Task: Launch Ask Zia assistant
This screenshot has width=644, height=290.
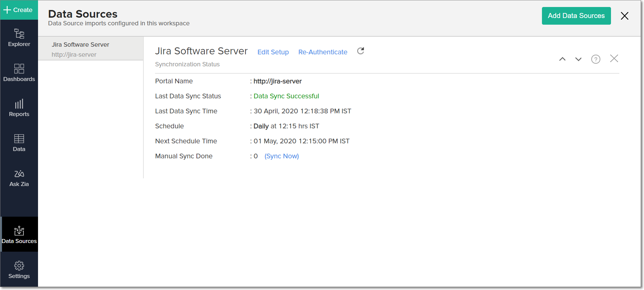Action: point(19,178)
